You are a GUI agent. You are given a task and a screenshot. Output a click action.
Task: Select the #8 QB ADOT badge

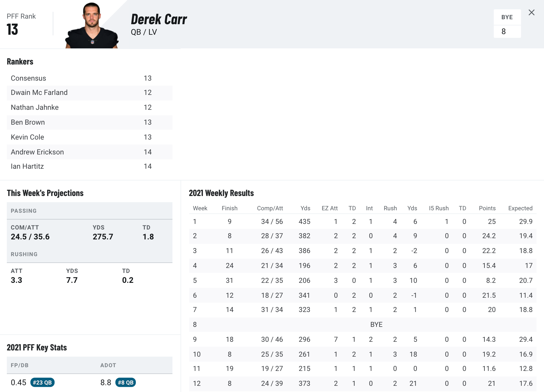click(126, 382)
